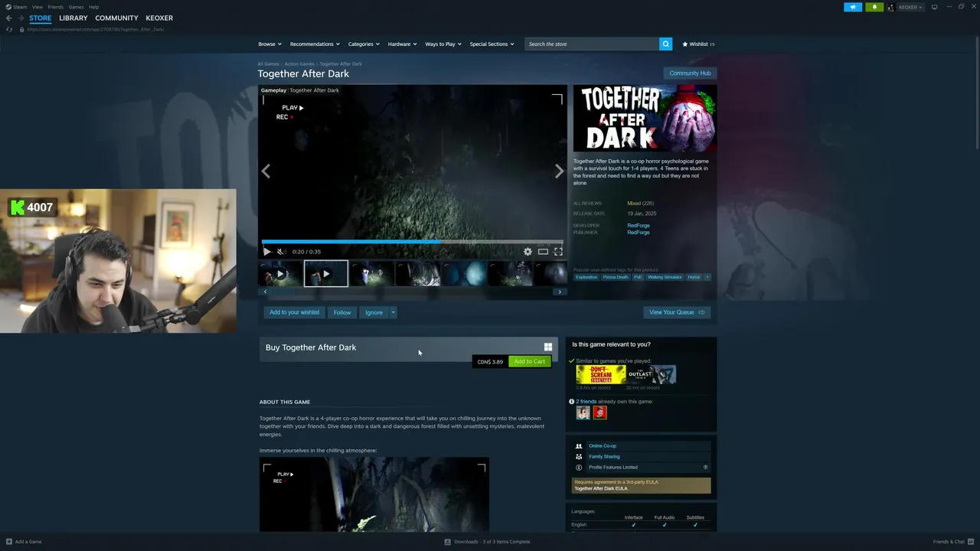
Task: Open the Outlast Trials thumbnail
Action: [651, 374]
